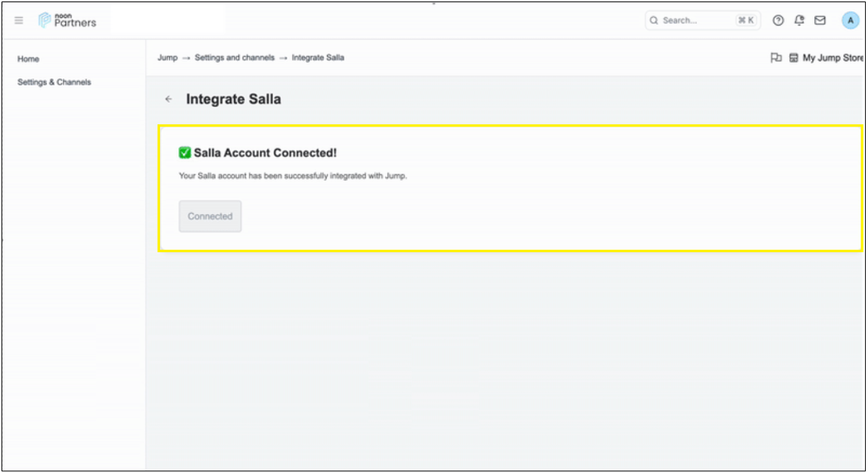Click the flag icon beside My Jump Store

775,58
